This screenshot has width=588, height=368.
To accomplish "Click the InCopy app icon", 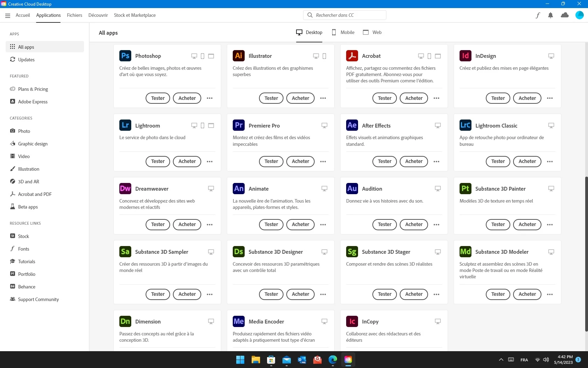I will click(x=352, y=321).
